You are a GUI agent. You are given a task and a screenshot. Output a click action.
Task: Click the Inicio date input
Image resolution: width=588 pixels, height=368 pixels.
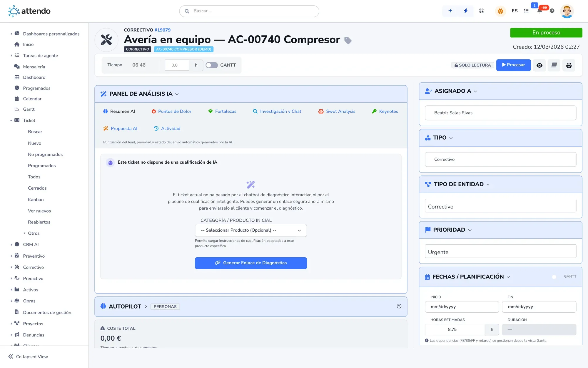tap(462, 307)
